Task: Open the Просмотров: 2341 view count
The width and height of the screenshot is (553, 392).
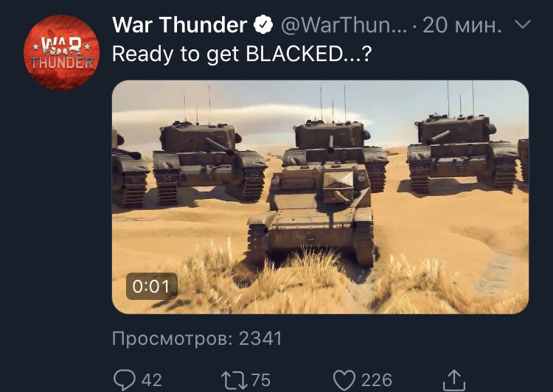Action: click(197, 339)
